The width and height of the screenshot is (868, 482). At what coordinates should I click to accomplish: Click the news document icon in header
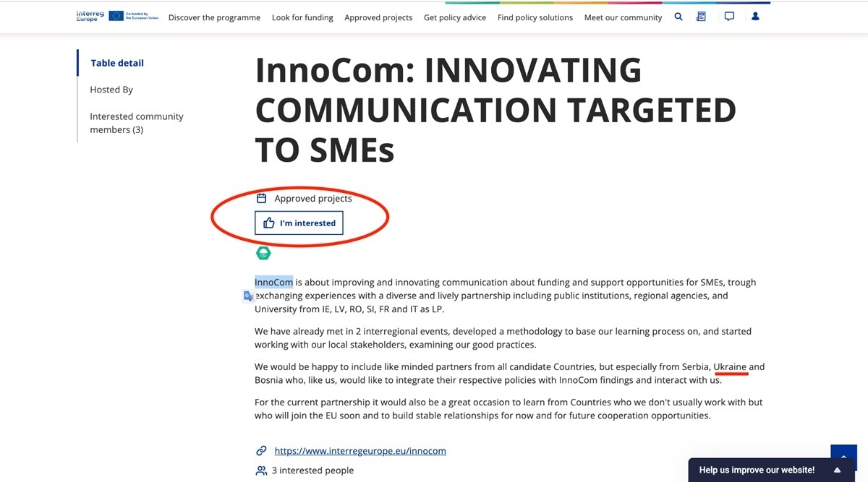(701, 17)
